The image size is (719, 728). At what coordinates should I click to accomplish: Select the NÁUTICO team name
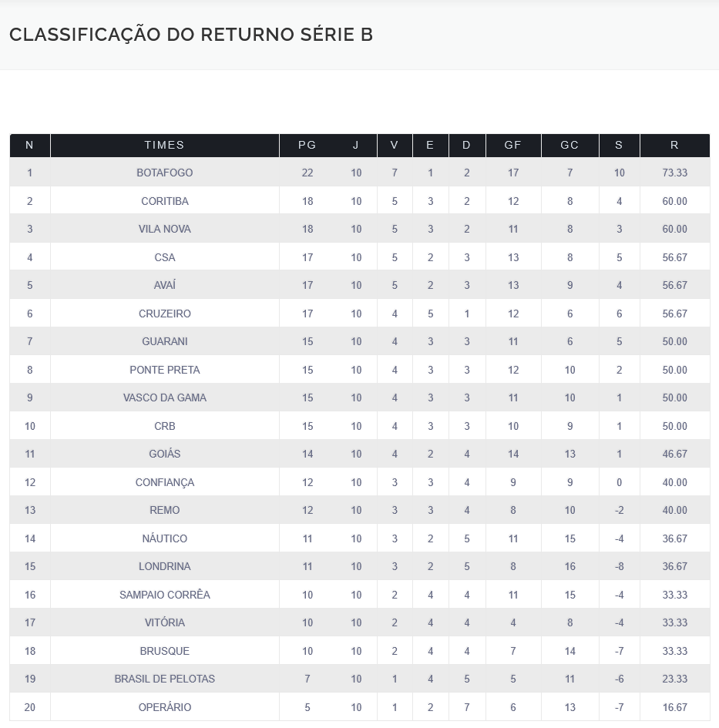tap(164, 538)
